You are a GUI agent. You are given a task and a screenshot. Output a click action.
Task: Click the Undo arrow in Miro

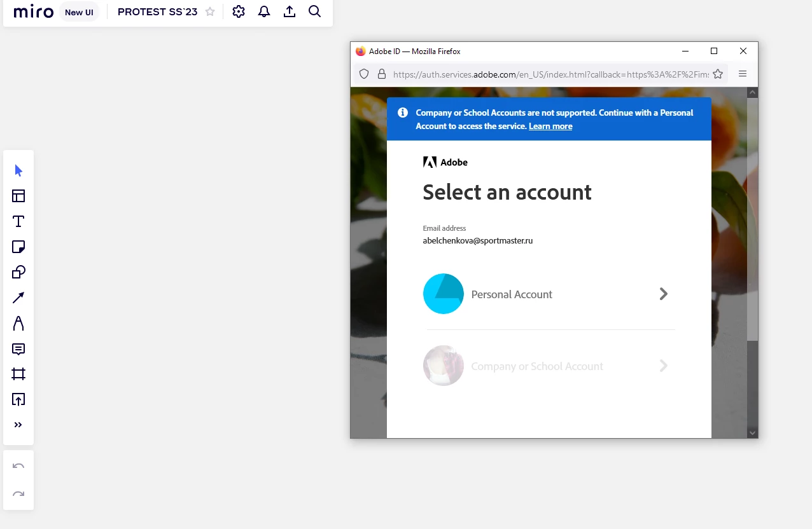point(18,466)
